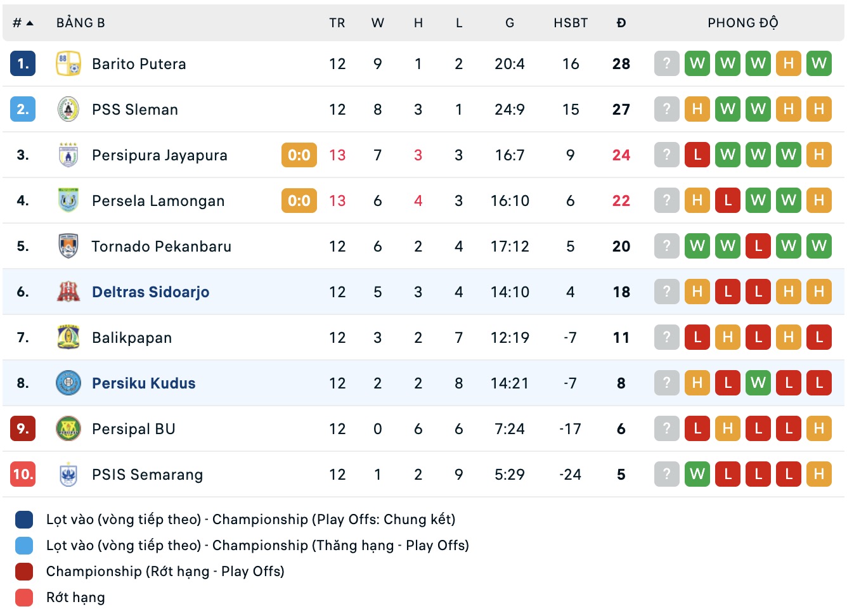This screenshot has width=847, height=616.
Task: Click the Persipura Jayapura crest icon
Action: (68, 155)
